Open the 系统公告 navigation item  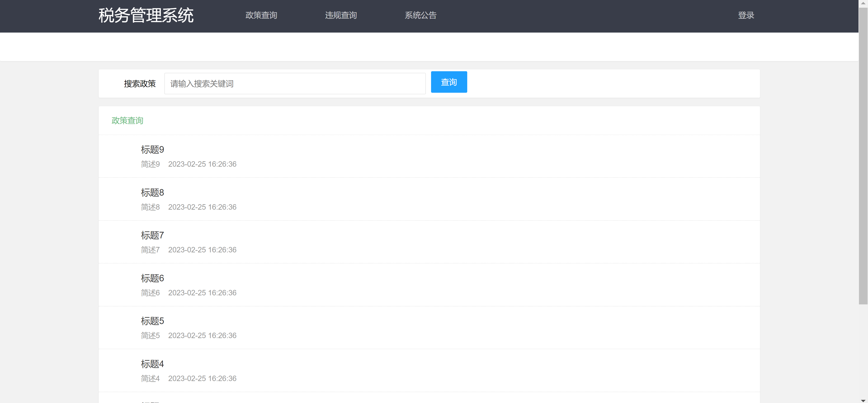[x=420, y=15]
